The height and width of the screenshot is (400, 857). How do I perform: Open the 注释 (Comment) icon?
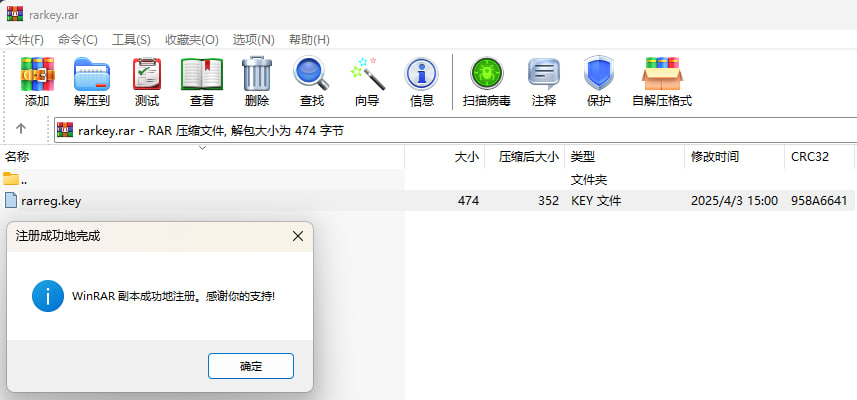[x=544, y=75]
